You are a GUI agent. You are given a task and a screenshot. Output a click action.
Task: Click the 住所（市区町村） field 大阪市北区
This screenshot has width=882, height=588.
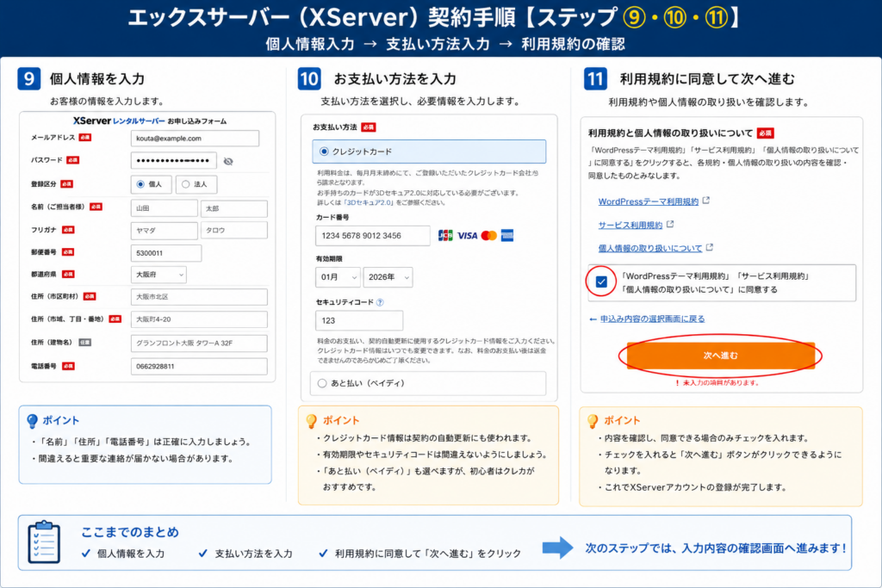tap(199, 297)
